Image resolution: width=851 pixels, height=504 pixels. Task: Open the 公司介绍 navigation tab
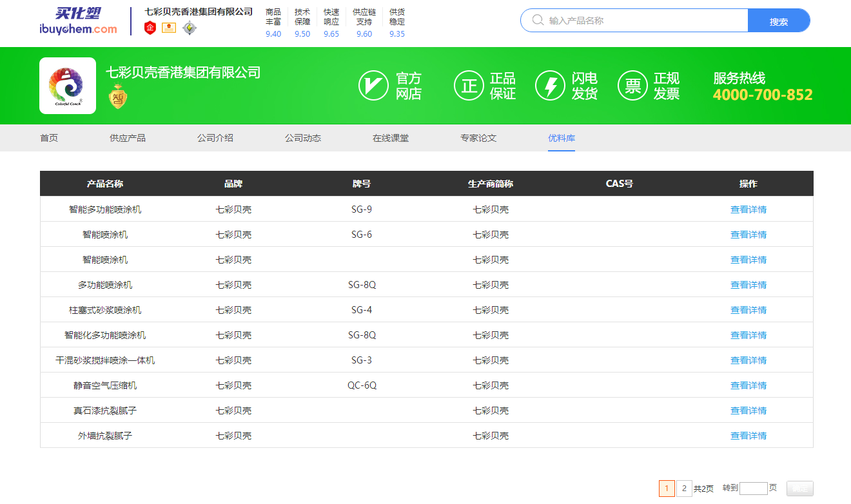click(x=215, y=138)
